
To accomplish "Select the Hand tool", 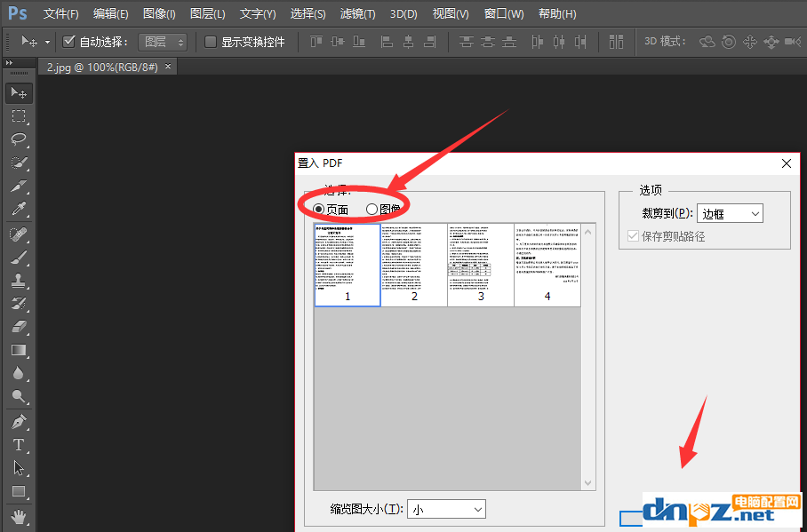I will (x=19, y=516).
